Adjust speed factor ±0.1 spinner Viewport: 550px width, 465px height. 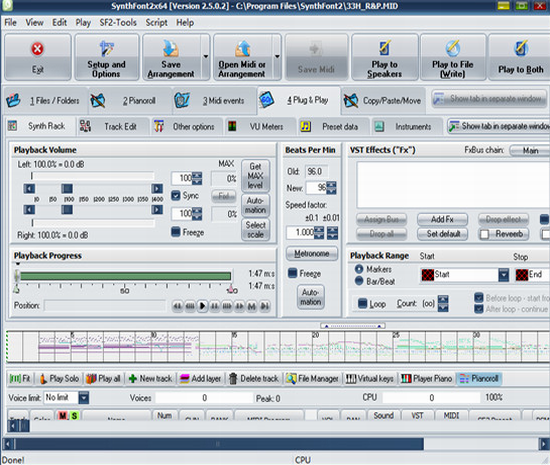pos(319,232)
